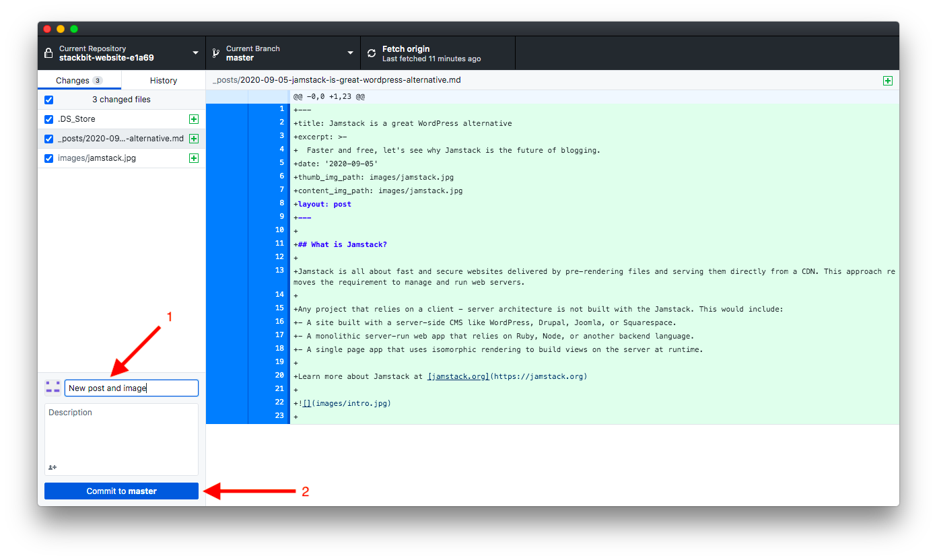Click the diff line '![](images/intro.jpg)'
The height and width of the screenshot is (560, 937).
click(x=342, y=403)
